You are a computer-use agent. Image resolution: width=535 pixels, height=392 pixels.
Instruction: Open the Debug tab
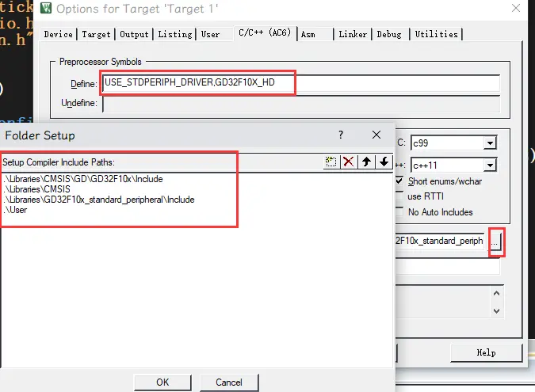point(388,34)
